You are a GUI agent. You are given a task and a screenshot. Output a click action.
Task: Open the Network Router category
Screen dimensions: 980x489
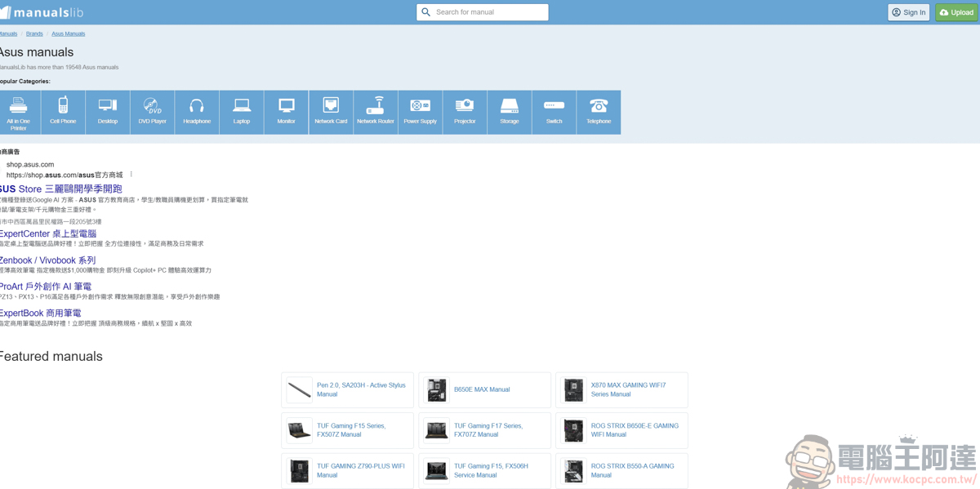(x=376, y=113)
